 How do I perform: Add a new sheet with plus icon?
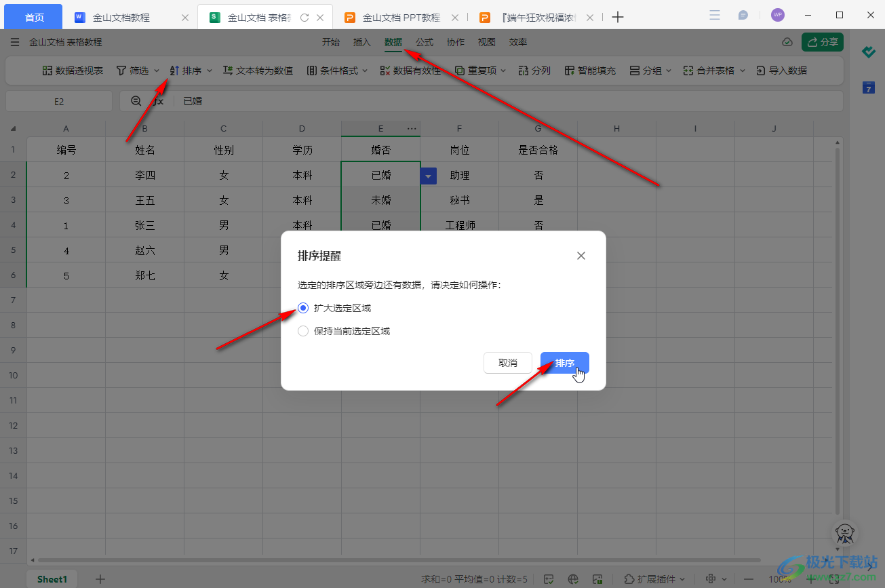click(x=100, y=579)
